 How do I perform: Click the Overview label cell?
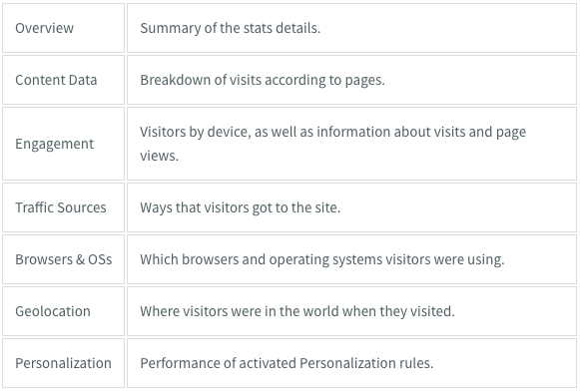(x=63, y=28)
